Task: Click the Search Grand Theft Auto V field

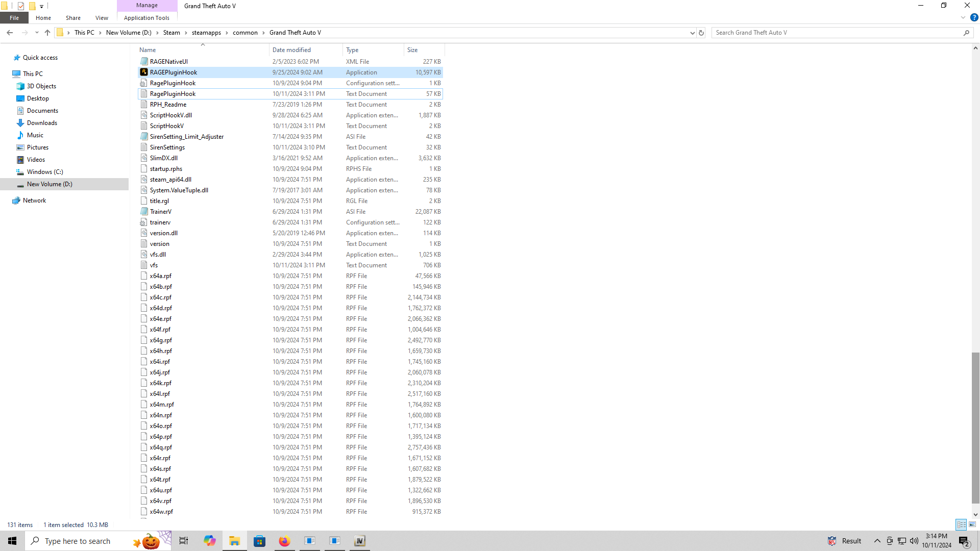Action: [837, 33]
